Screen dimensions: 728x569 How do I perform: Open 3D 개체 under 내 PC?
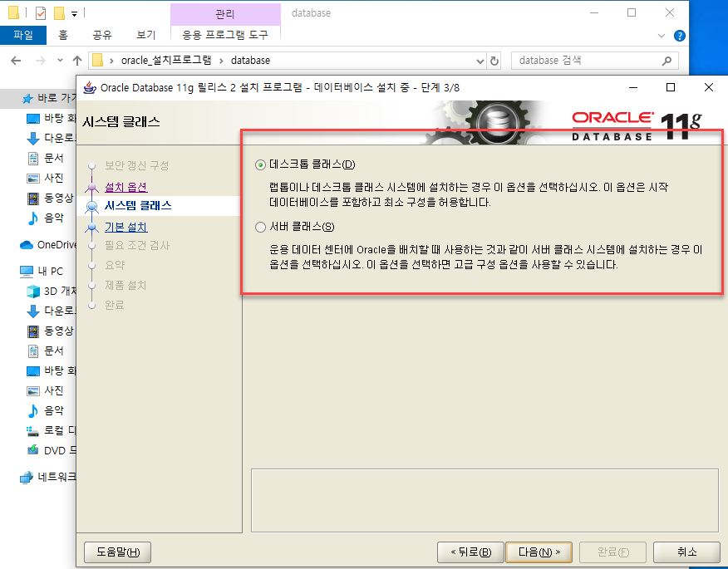coord(51,291)
